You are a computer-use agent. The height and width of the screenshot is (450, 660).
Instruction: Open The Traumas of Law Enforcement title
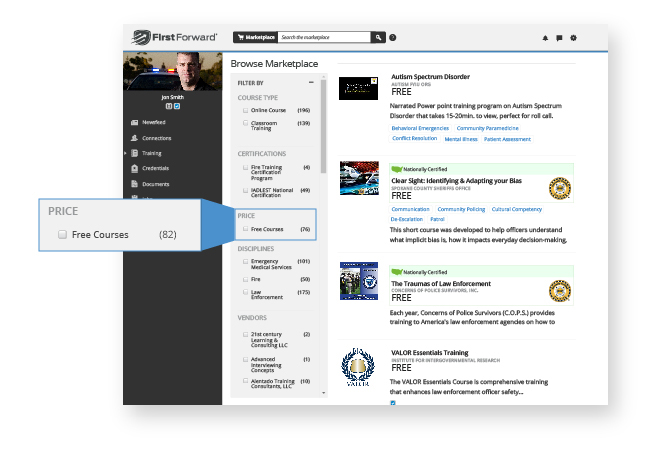pos(441,284)
